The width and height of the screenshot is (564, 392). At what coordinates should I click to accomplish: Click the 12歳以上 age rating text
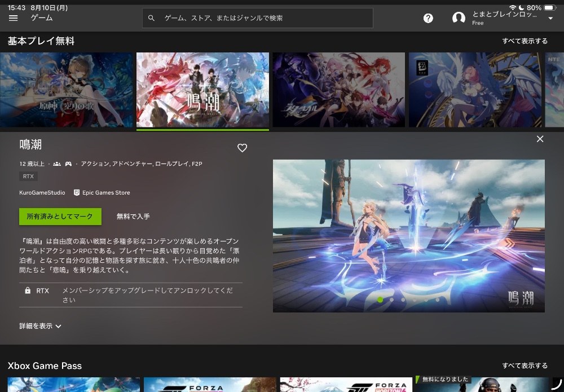tap(32, 164)
